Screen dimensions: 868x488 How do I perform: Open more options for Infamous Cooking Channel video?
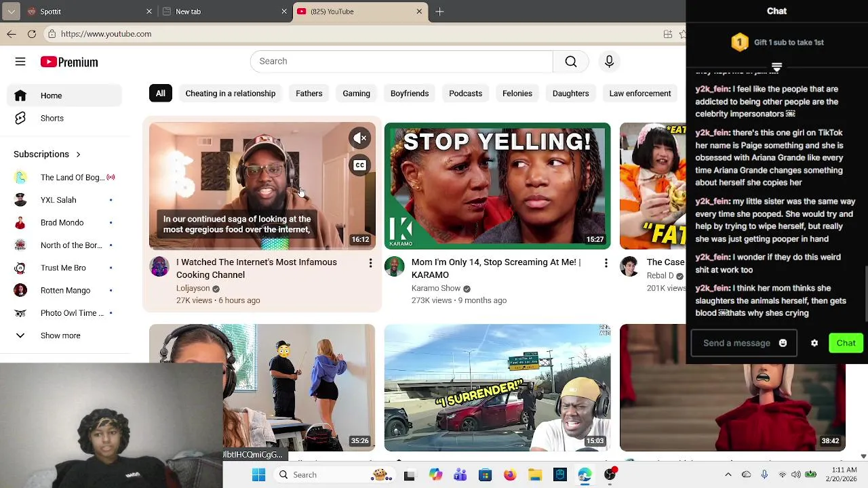(370, 263)
